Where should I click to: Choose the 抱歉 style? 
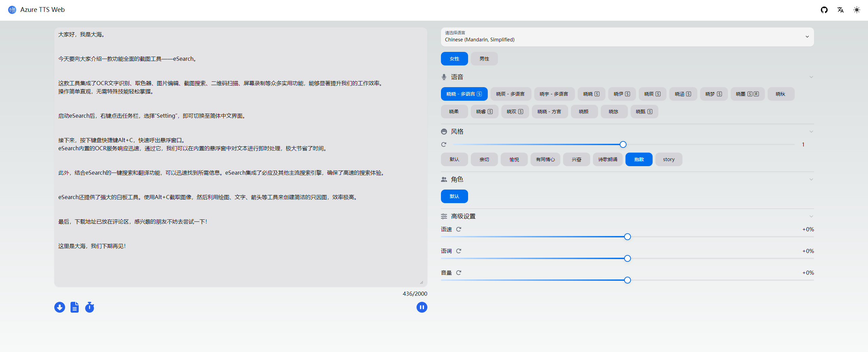pos(639,159)
